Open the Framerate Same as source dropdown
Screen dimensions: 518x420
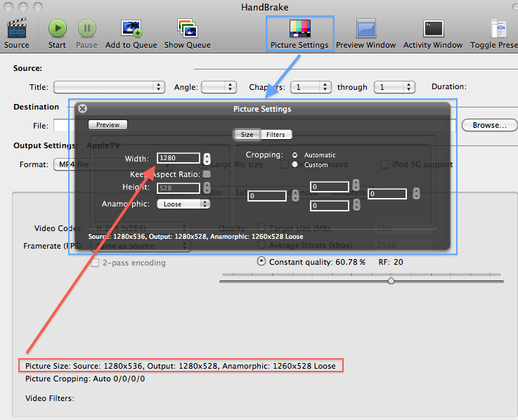(x=141, y=246)
